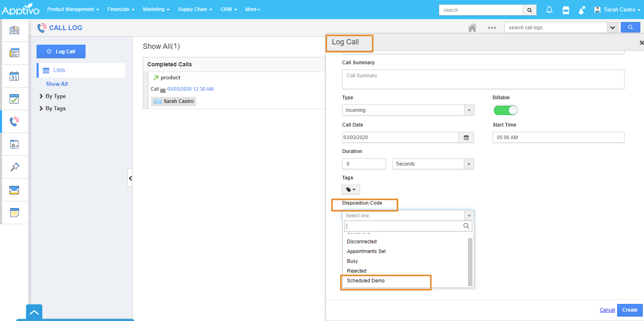Open the notes sidebar icon
644x321 pixels.
(14, 212)
